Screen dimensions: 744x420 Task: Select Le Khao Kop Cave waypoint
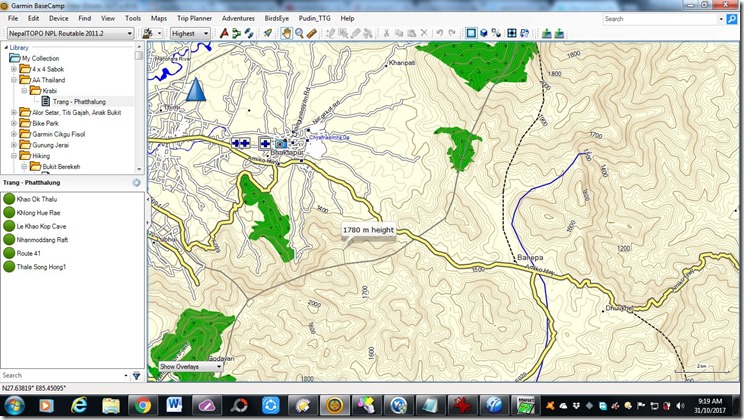pos(41,226)
